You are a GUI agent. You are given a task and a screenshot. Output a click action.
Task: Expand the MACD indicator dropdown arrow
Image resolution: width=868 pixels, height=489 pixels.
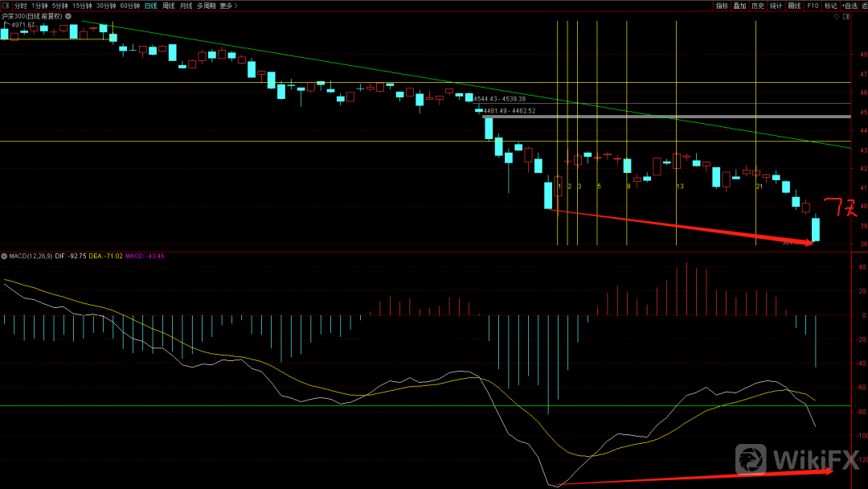point(4,256)
